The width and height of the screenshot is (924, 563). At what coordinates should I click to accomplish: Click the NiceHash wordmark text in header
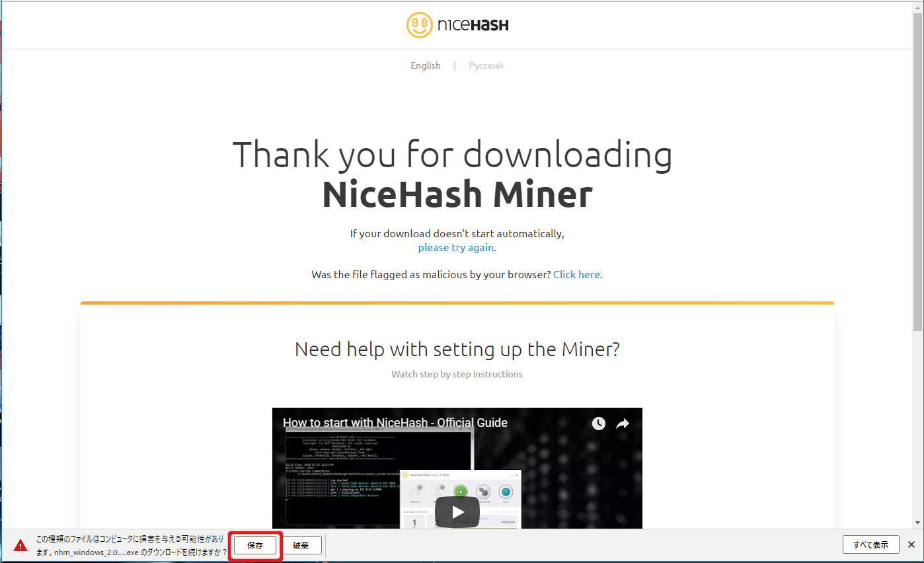pos(473,26)
